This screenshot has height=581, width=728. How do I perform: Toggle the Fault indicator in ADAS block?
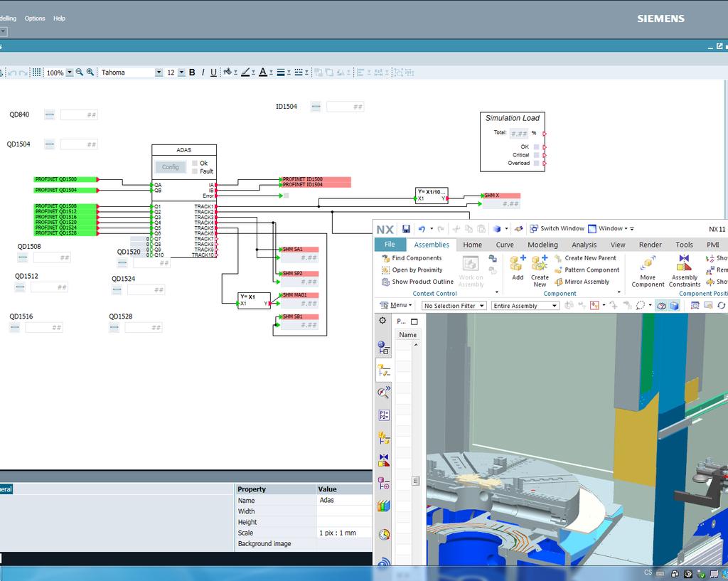tap(195, 171)
